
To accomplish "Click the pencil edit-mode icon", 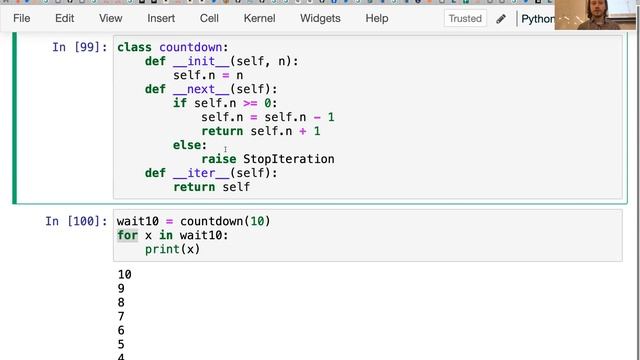I will click(501, 19).
